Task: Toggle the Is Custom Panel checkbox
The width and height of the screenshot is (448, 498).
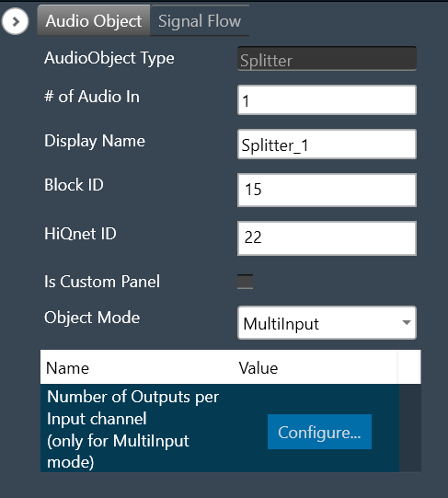Action: 245,282
